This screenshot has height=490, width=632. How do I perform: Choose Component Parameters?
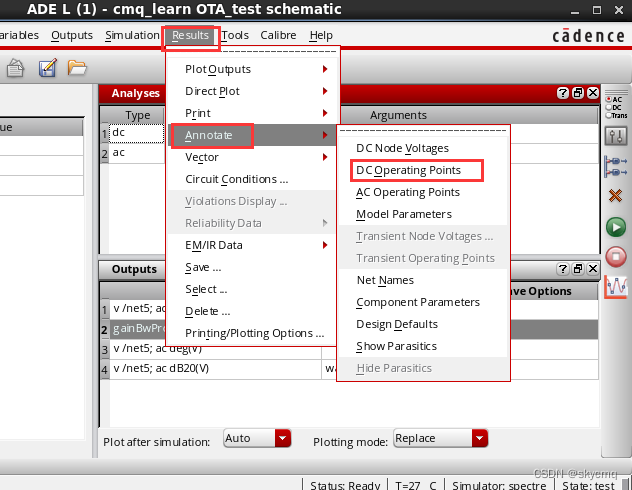click(x=423, y=302)
